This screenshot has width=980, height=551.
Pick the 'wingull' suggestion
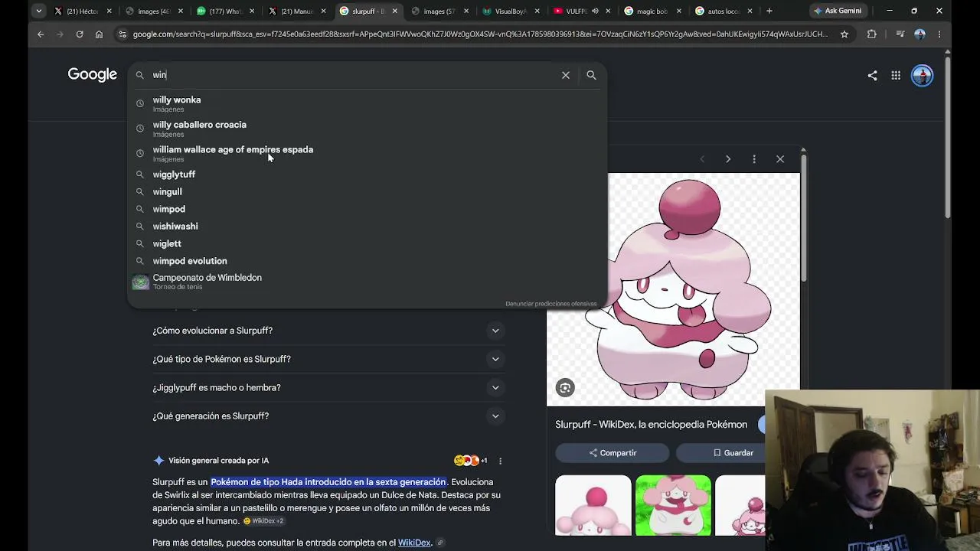point(367,191)
